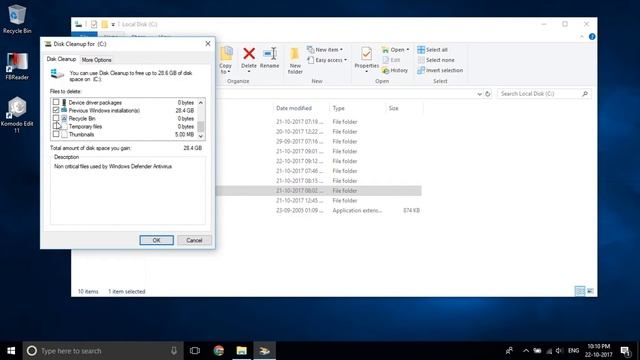Refresh the Local Disk (C:) address bar

[x=487, y=94]
